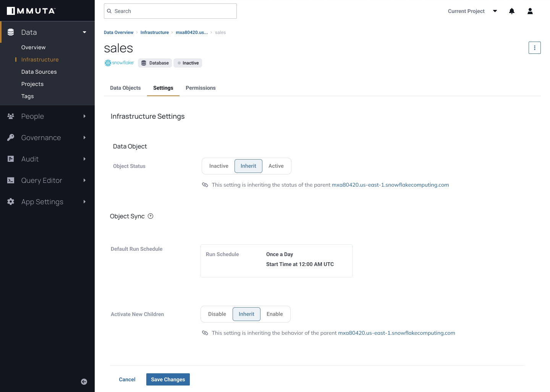Expand the Query Editor menu arrow

click(x=84, y=180)
